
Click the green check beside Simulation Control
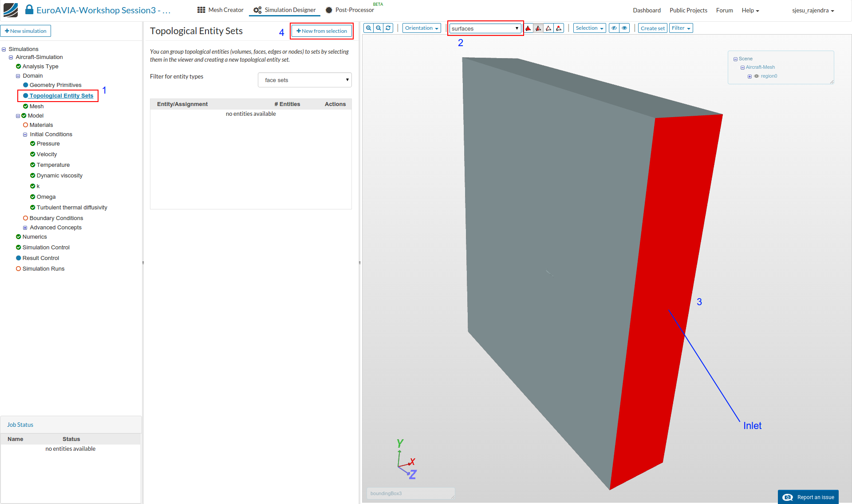(18, 248)
